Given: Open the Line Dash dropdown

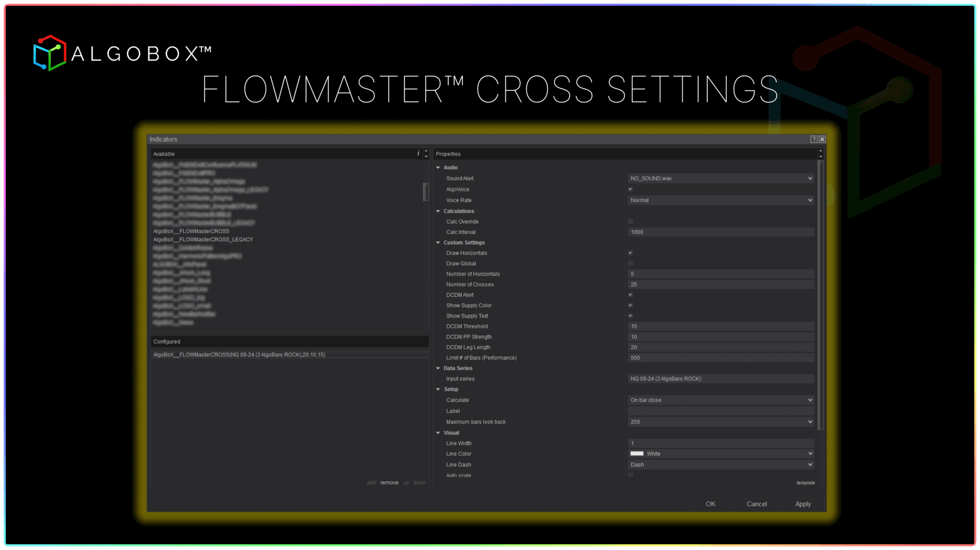Looking at the screenshot, I should (x=810, y=464).
